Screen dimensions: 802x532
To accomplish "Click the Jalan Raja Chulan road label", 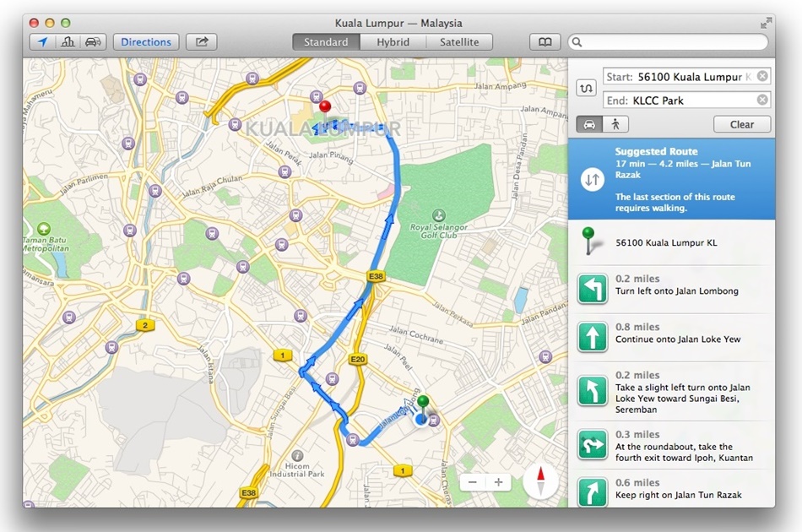I will (212, 186).
